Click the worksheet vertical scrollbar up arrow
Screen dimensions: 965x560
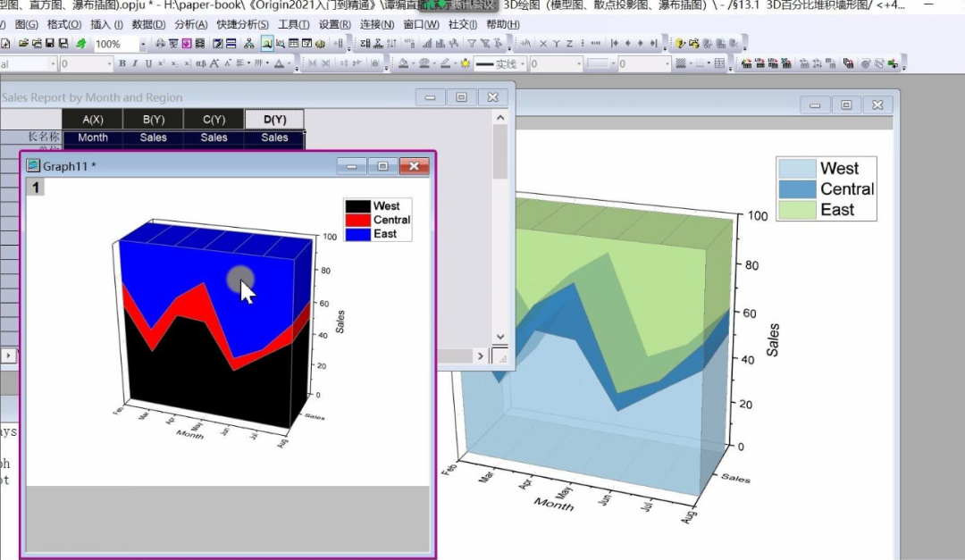pos(499,118)
